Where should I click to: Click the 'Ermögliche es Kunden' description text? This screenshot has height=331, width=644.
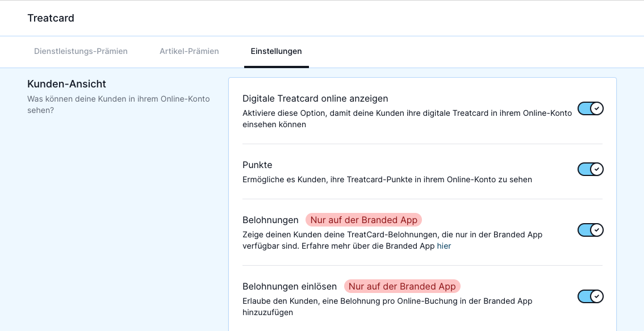coord(387,179)
